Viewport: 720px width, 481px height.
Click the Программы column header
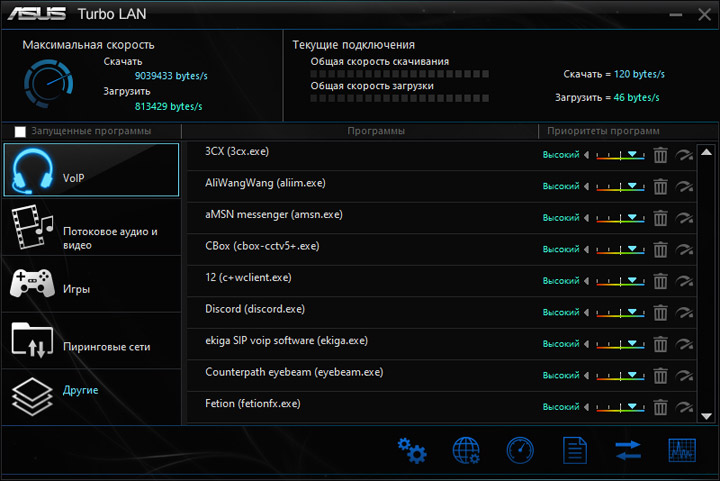[x=376, y=131]
